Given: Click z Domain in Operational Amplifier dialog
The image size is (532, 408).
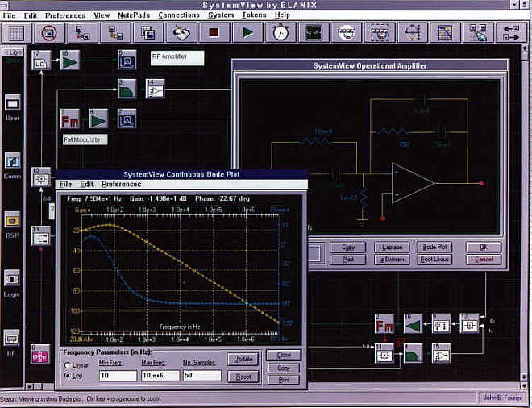Looking at the screenshot, I should click(392, 260).
